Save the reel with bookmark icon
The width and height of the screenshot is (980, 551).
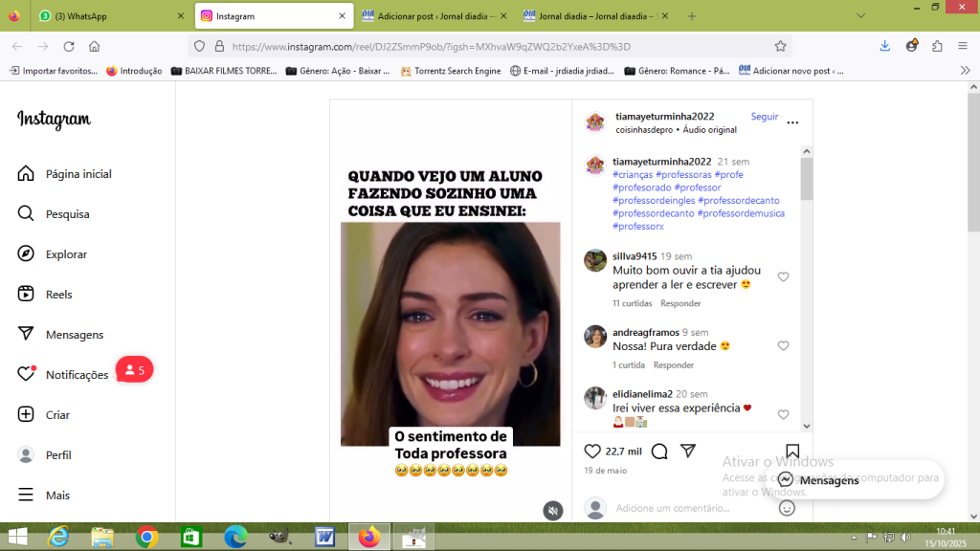click(792, 452)
